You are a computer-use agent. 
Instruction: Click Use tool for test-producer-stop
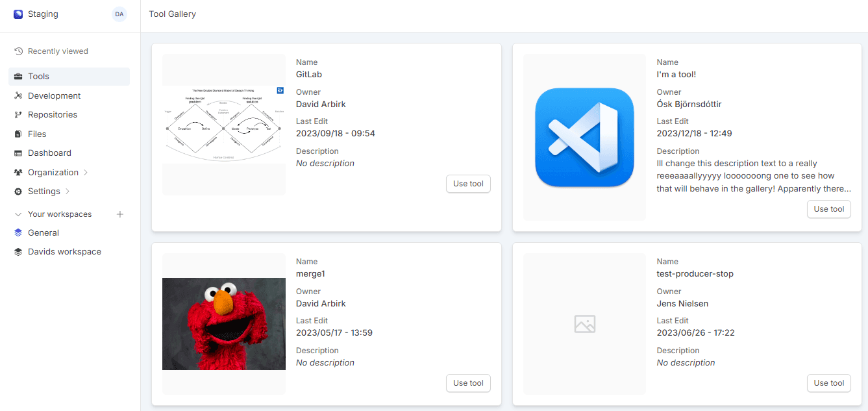828,383
